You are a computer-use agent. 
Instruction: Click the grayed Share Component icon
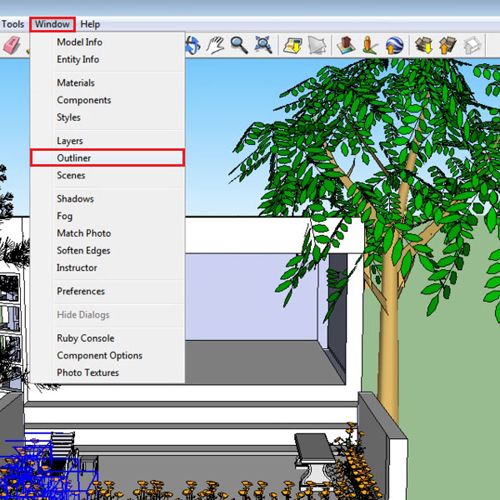(472, 45)
